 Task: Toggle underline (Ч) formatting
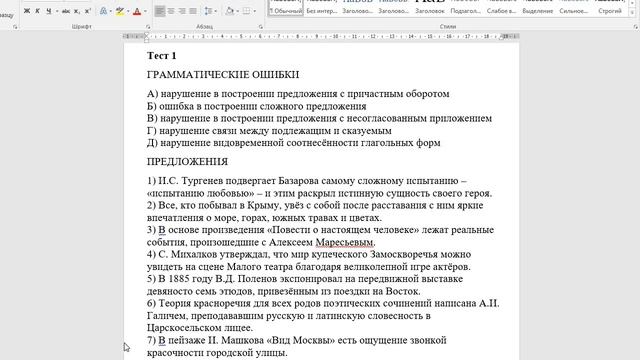point(49,11)
